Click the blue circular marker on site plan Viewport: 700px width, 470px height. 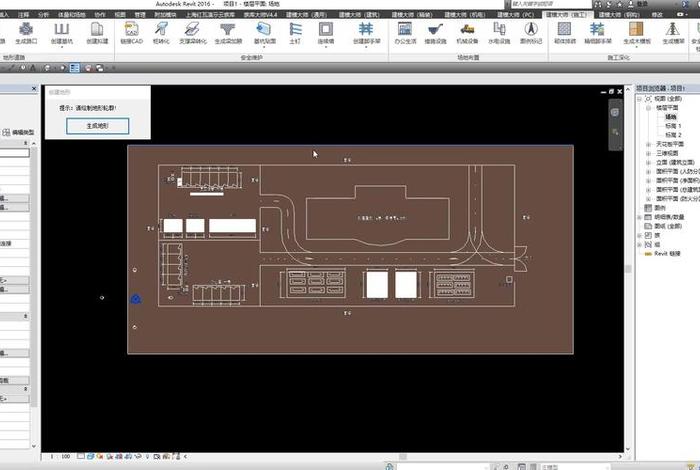click(136, 299)
